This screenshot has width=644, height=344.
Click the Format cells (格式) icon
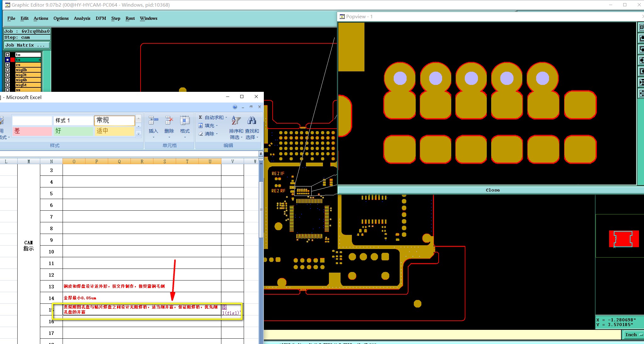[x=185, y=120]
